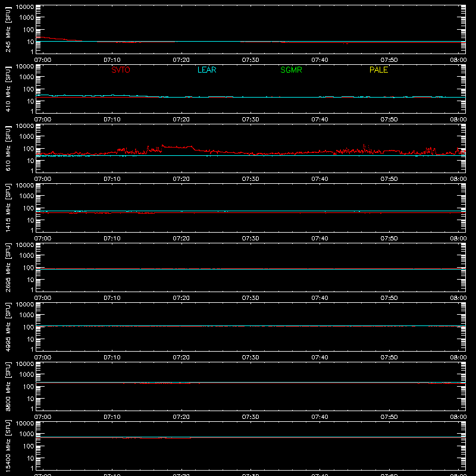Click the 1000 y-axis label in the 410 MHz panel
Screen dimensions: 476x476
27,77
